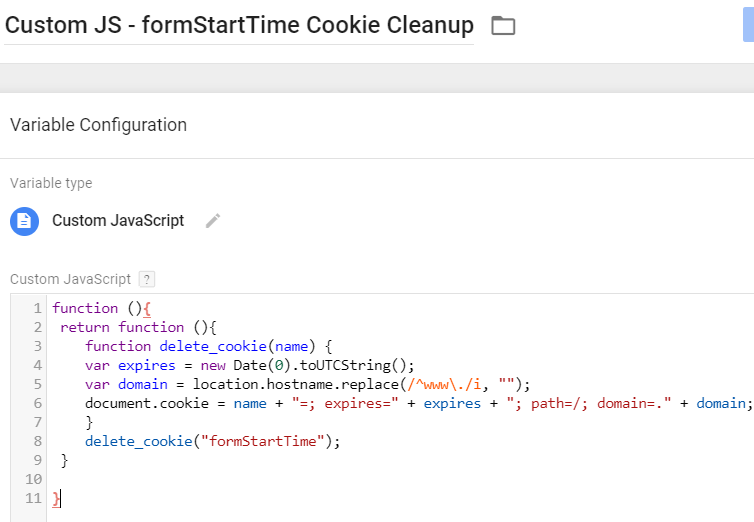The height and width of the screenshot is (522, 754).
Task: Click the 'function delete_cookie(name)' code line
Action: point(207,346)
